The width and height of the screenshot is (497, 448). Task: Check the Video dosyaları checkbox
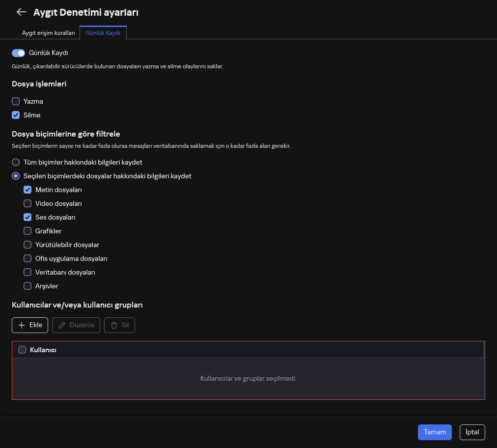28,203
